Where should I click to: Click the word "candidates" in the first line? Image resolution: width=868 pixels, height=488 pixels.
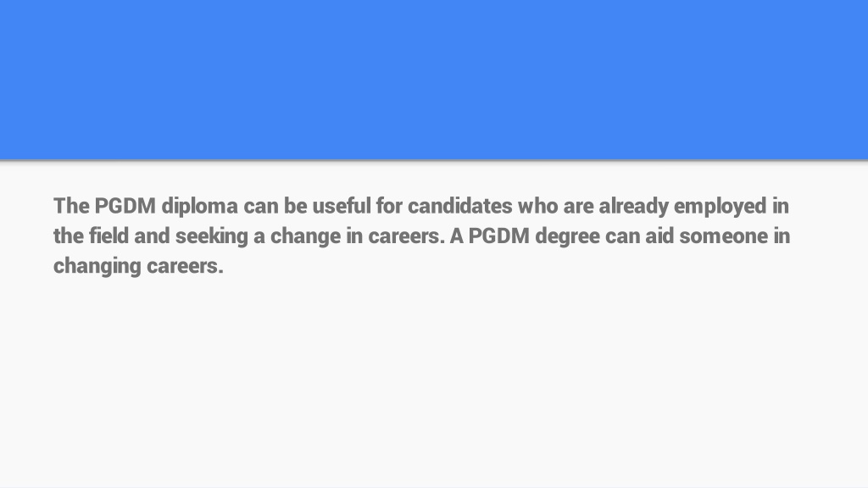pos(460,206)
